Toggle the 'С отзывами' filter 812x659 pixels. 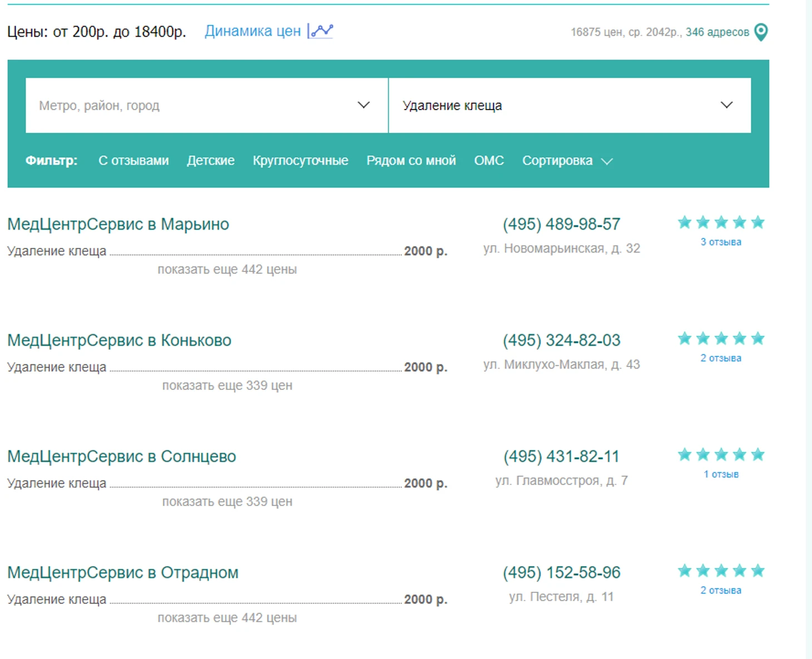(133, 161)
